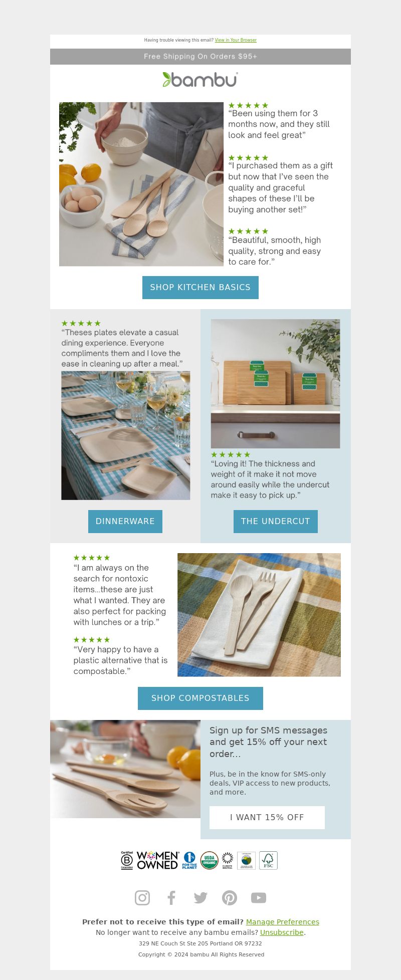Open the Twitter bird icon
This screenshot has width=401, height=980.
(200, 898)
